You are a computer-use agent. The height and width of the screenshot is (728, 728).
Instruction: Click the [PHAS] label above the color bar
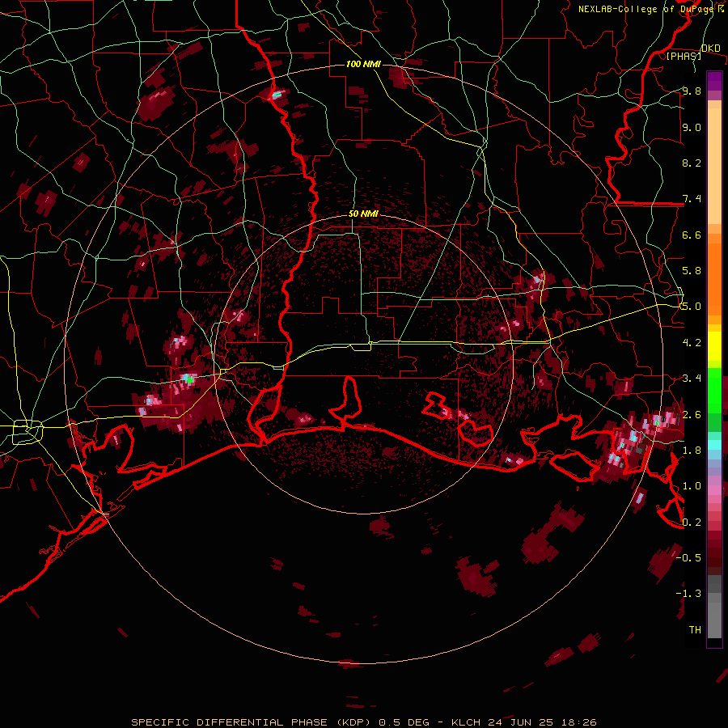684,56
